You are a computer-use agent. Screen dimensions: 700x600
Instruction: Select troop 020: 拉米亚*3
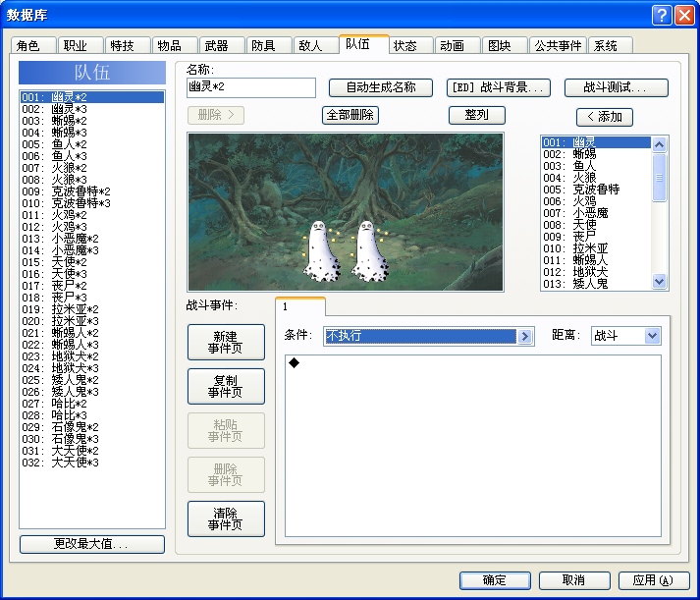(x=92, y=321)
